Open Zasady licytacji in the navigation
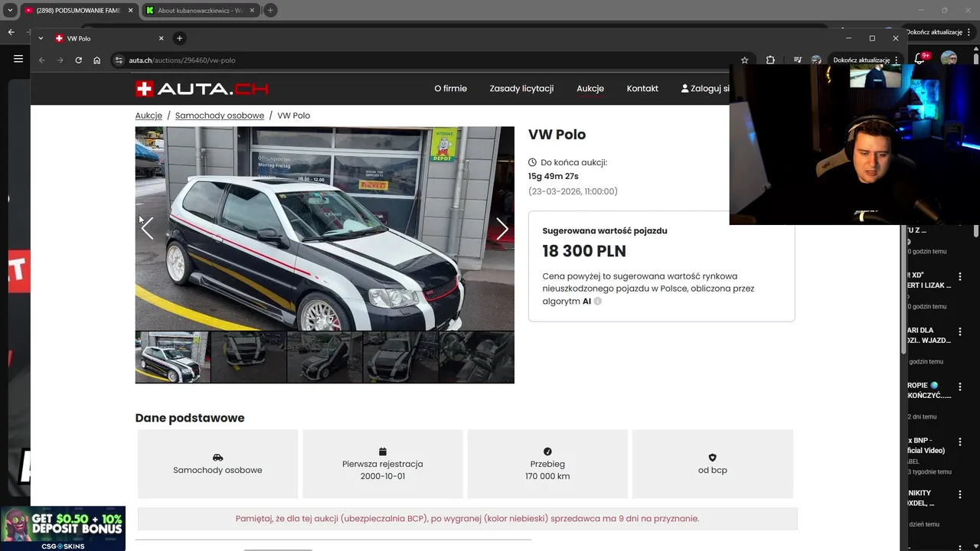The image size is (980, 551). click(521, 89)
